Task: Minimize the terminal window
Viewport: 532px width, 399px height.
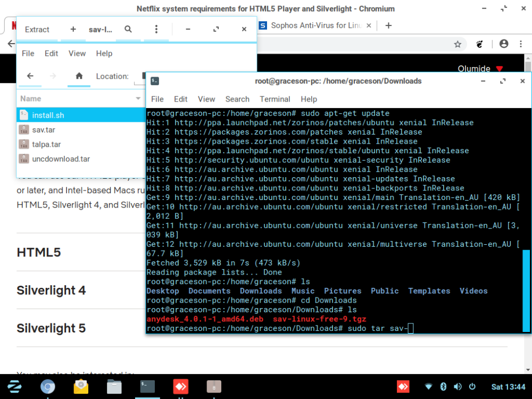Action: 483,81
